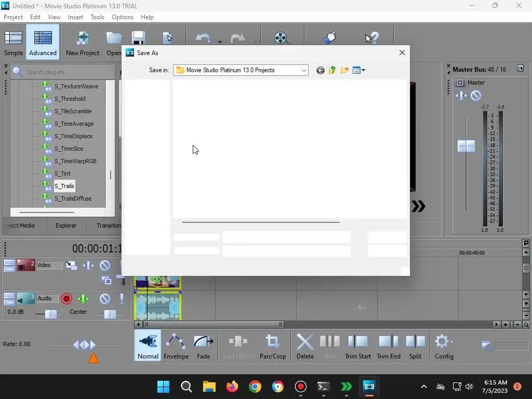Open the Insert menu

75,17
